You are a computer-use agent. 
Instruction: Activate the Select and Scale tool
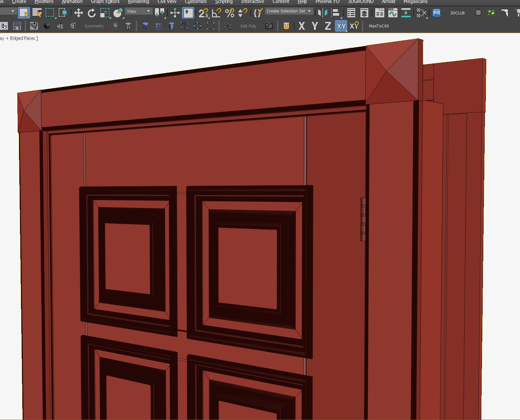[x=105, y=13]
